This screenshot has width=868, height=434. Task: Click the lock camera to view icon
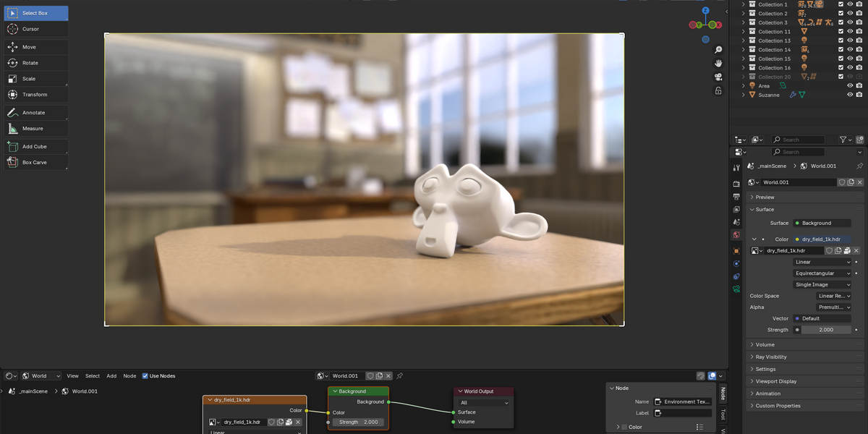[718, 91]
